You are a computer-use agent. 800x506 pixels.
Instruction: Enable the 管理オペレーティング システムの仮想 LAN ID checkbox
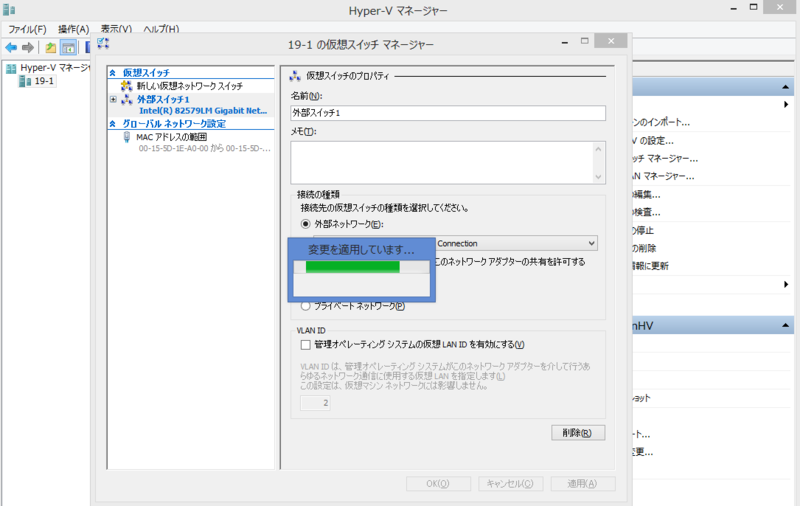306,345
